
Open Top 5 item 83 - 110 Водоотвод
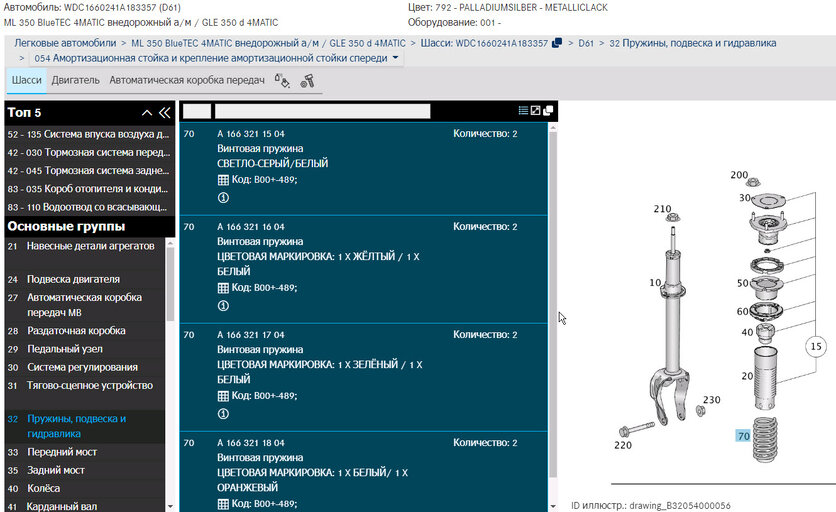(x=89, y=207)
